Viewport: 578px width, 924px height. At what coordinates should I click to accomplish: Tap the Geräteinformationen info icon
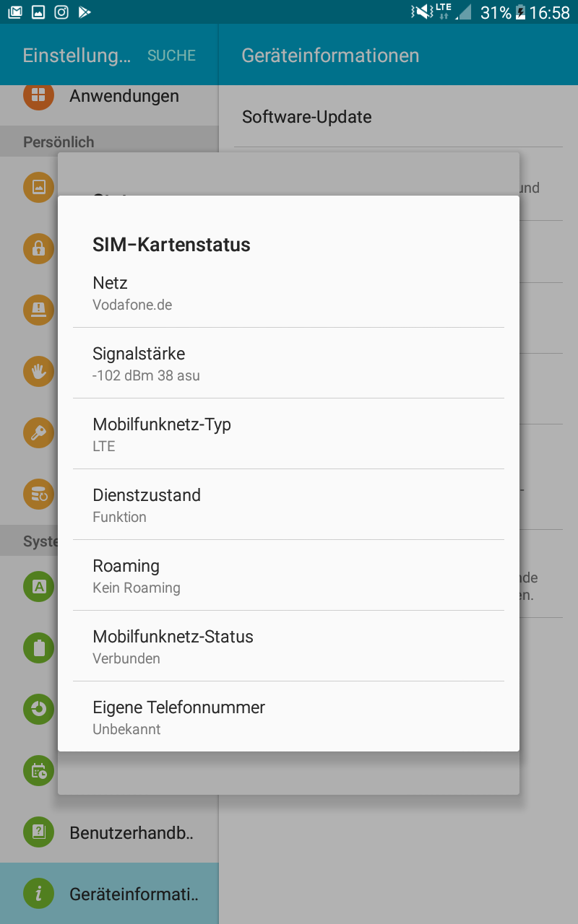[38, 894]
